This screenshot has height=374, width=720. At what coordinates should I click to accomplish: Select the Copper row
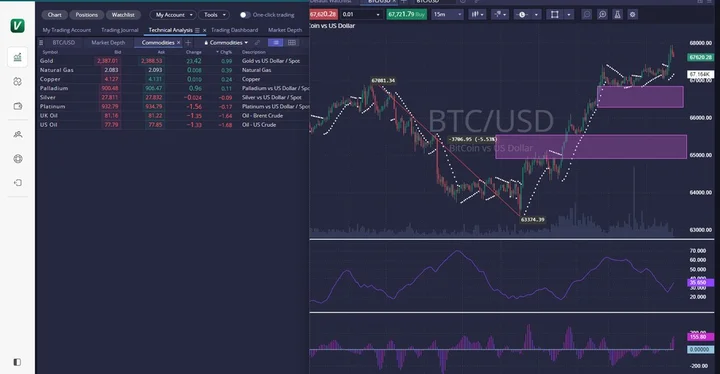[x=173, y=79]
